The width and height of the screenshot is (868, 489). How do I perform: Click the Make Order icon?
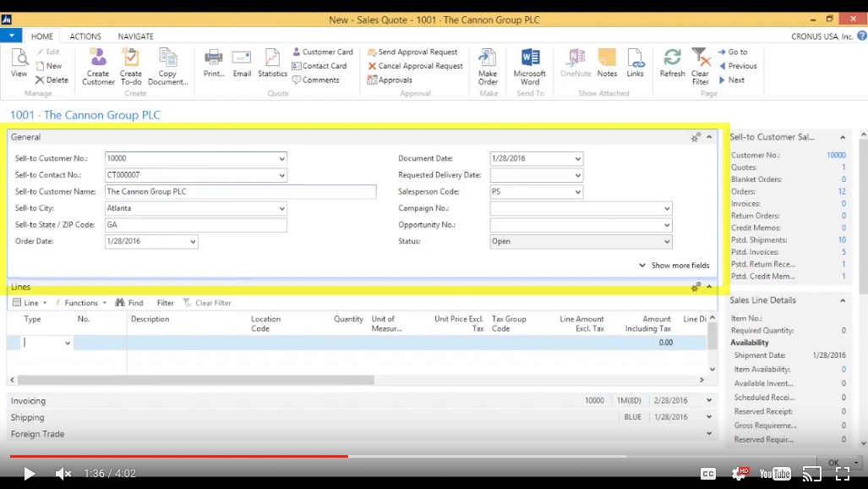pos(488,67)
